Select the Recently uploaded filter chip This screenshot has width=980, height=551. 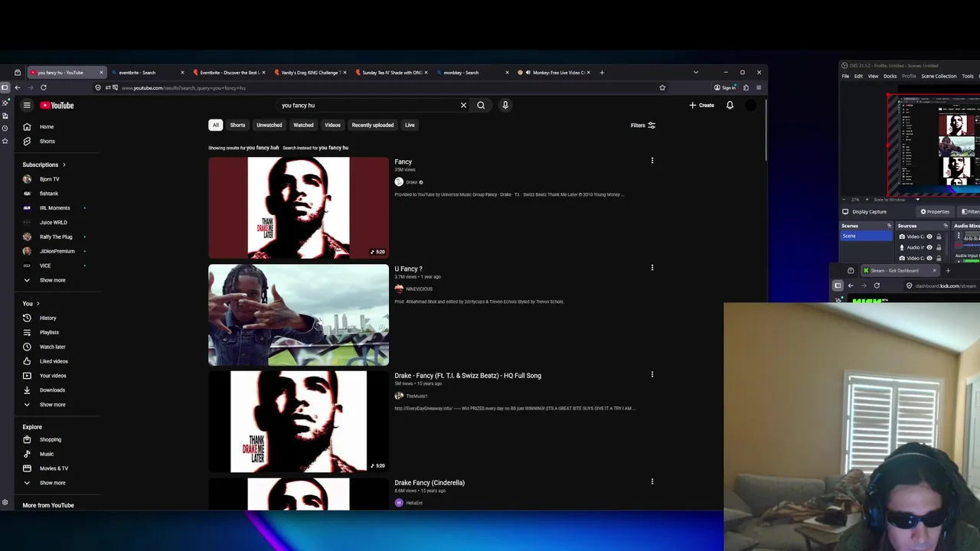373,125
